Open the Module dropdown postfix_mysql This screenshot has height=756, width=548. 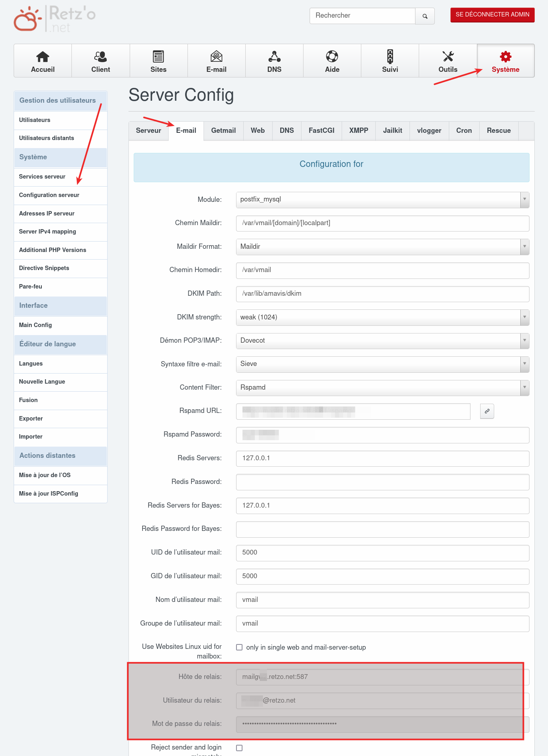click(x=383, y=199)
